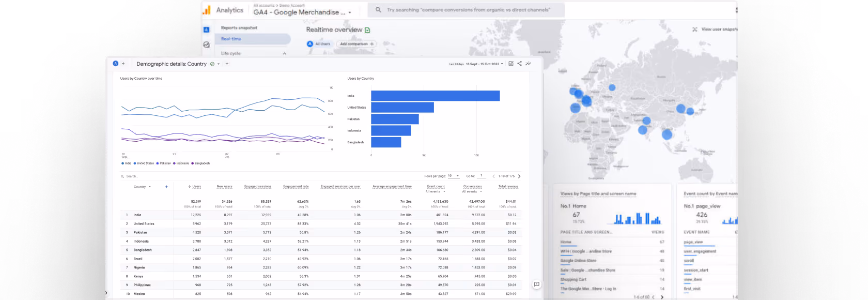Click View user snapshot icon on map

pos(695,29)
